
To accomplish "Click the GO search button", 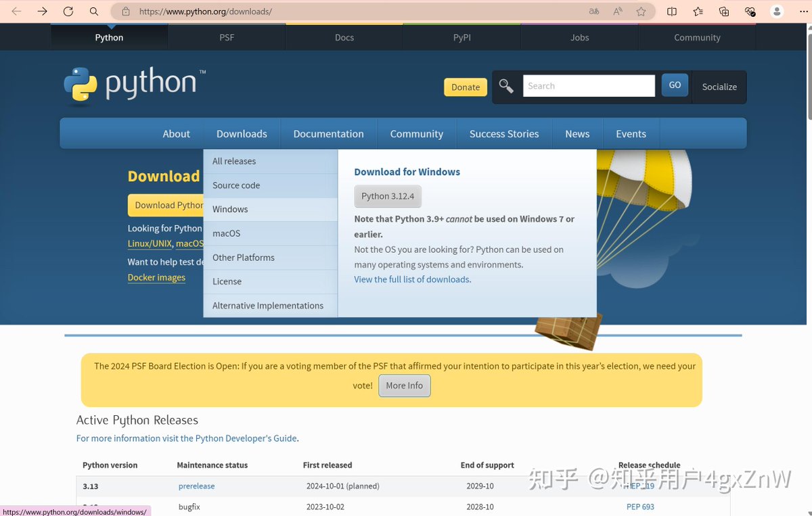I will click(675, 85).
